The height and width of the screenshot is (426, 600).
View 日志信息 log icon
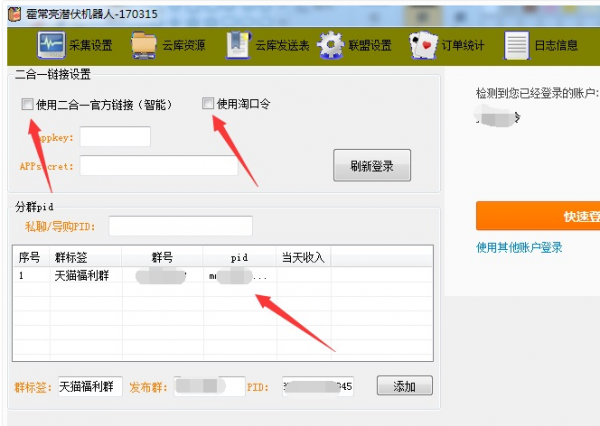[x=516, y=45]
